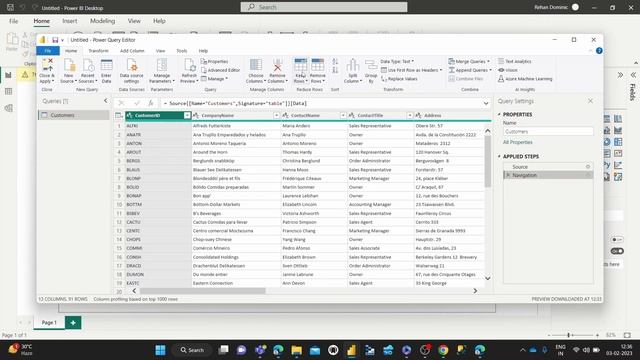Click the Close & Apply icon
The height and width of the screenshot is (360, 640).
pyautogui.click(x=47, y=65)
